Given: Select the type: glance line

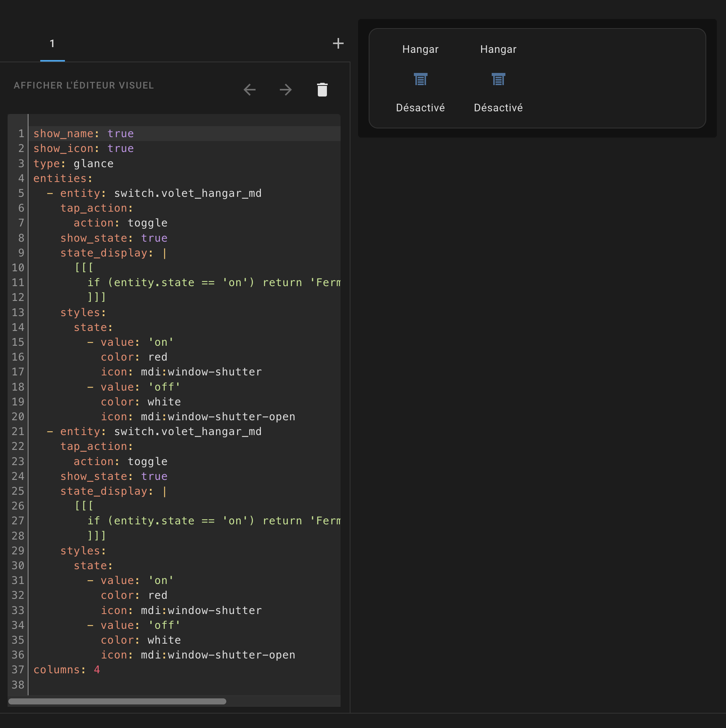Looking at the screenshot, I should [x=73, y=163].
